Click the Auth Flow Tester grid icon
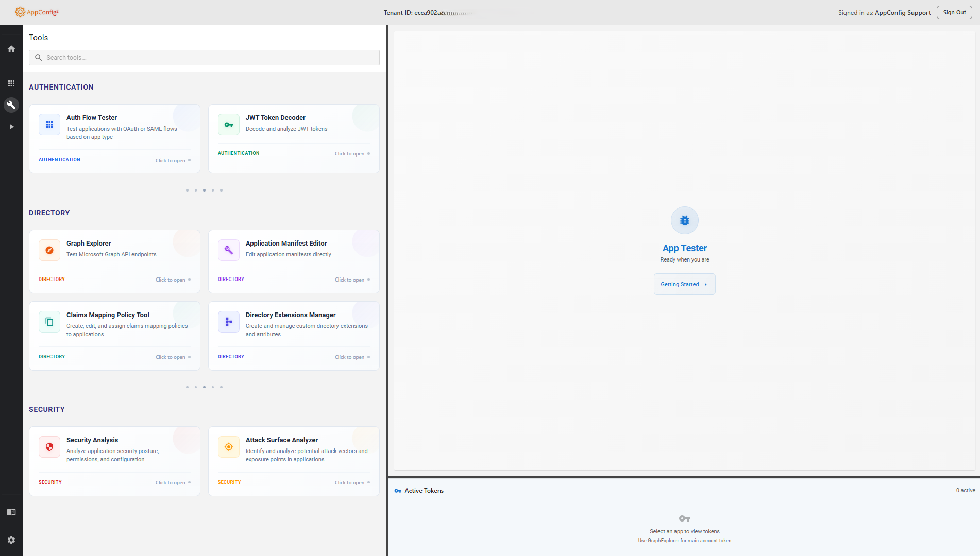 click(49, 125)
